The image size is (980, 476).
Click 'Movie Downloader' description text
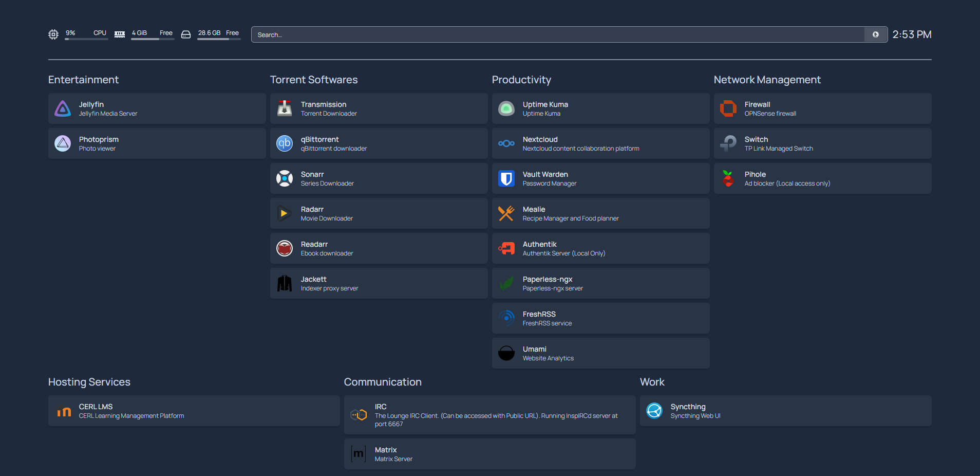pos(327,218)
